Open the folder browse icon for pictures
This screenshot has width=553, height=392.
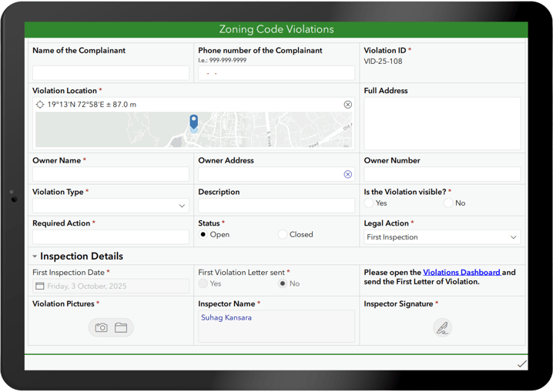coord(121,327)
